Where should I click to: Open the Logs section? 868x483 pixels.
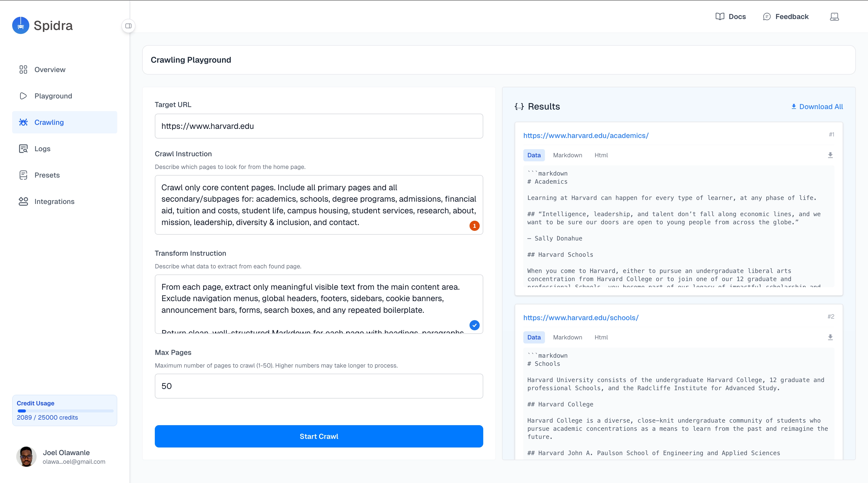click(42, 149)
